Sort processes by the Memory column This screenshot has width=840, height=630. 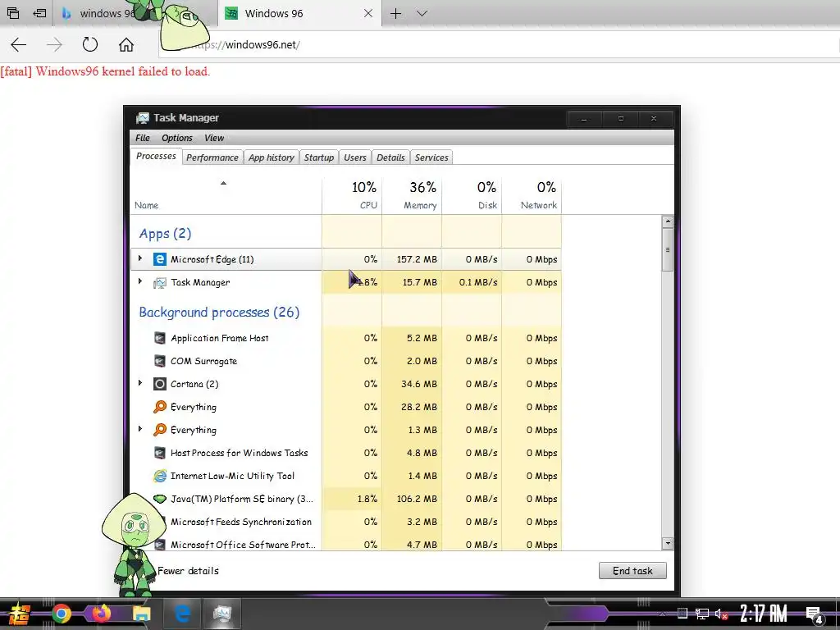tap(412, 195)
